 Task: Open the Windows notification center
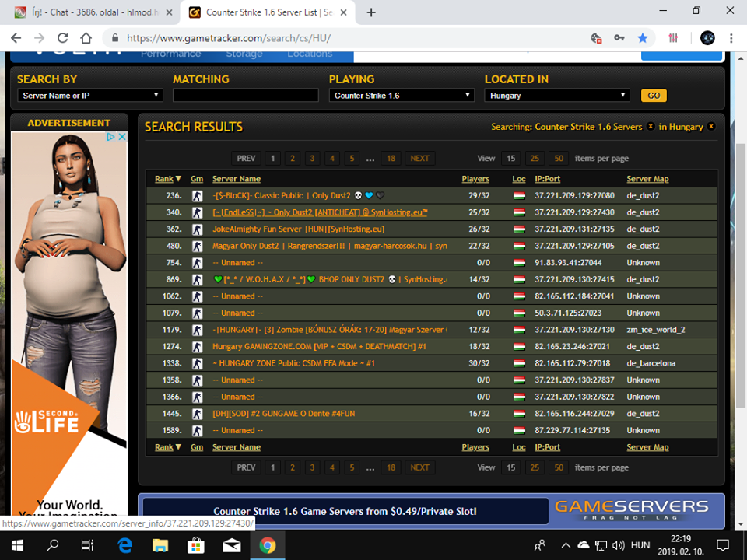point(723,545)
